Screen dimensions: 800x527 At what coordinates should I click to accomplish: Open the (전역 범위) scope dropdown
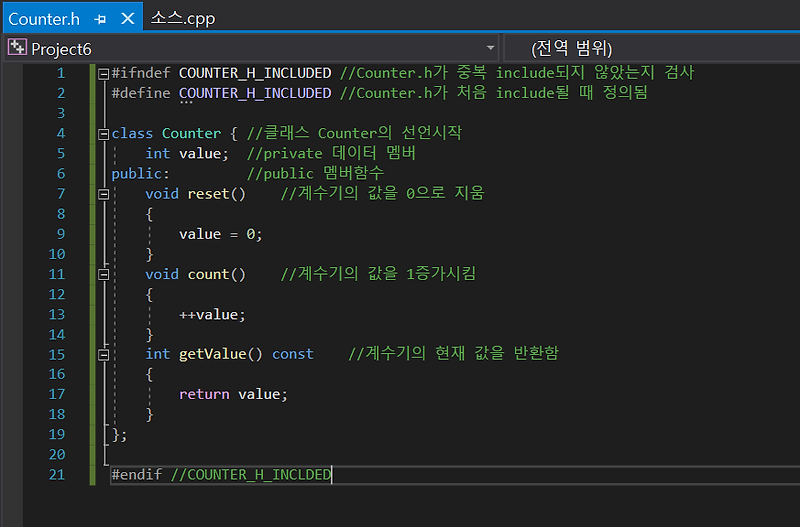pos(652,48)
